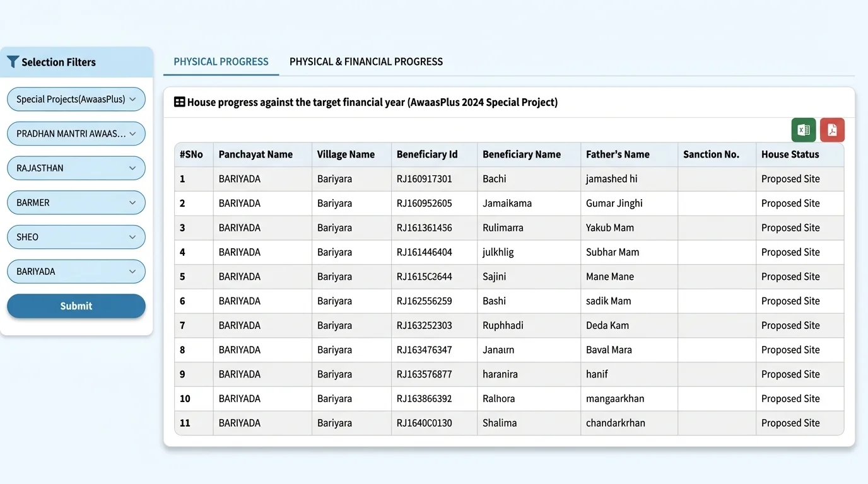Click beneficiary ID RJ163576877
Screen dimensions: 868x484
click(425, 374)
